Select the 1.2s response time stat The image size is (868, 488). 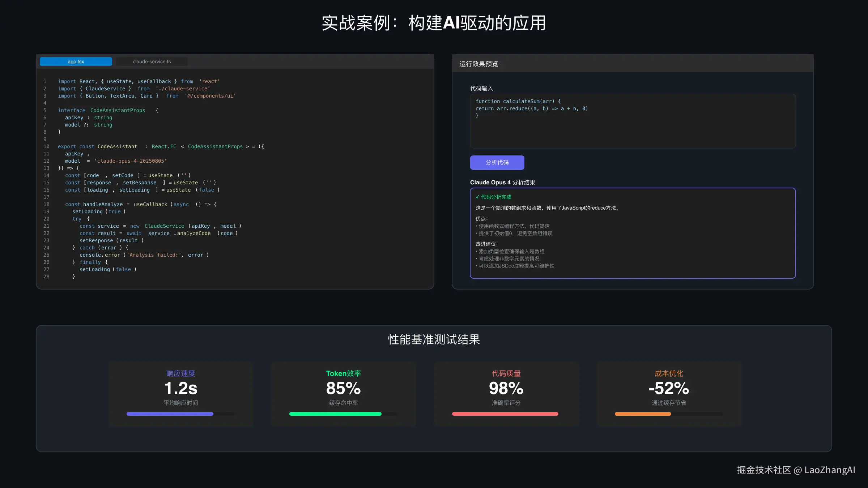pyautogui.click(x=180, y=388)
